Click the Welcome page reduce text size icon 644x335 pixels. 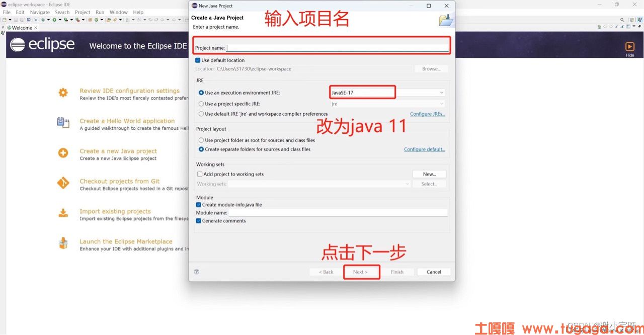point(616,27)
